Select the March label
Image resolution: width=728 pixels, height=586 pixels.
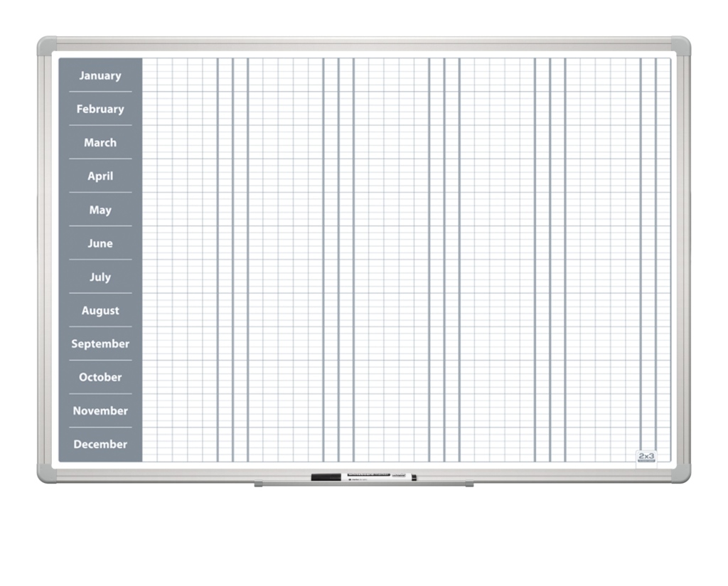100,142
